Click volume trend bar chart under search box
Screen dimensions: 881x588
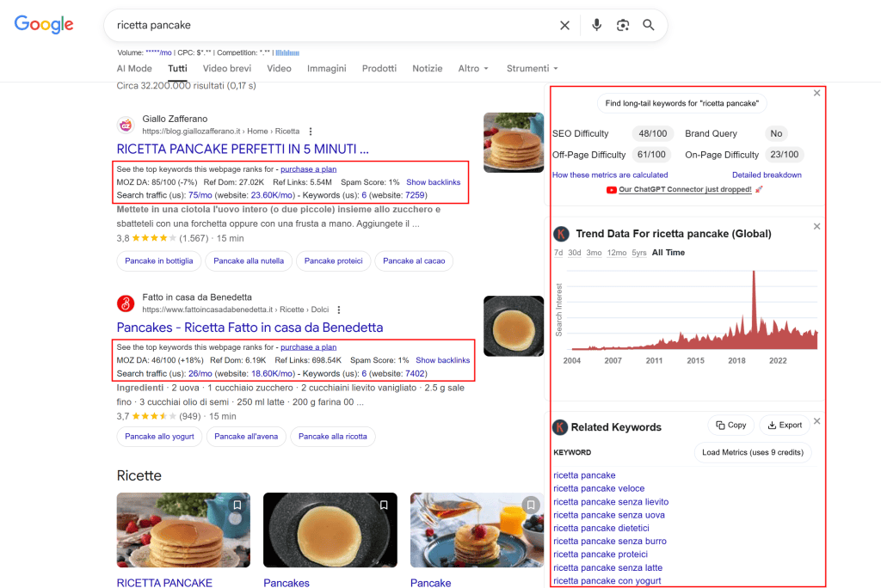click(287, 52)
